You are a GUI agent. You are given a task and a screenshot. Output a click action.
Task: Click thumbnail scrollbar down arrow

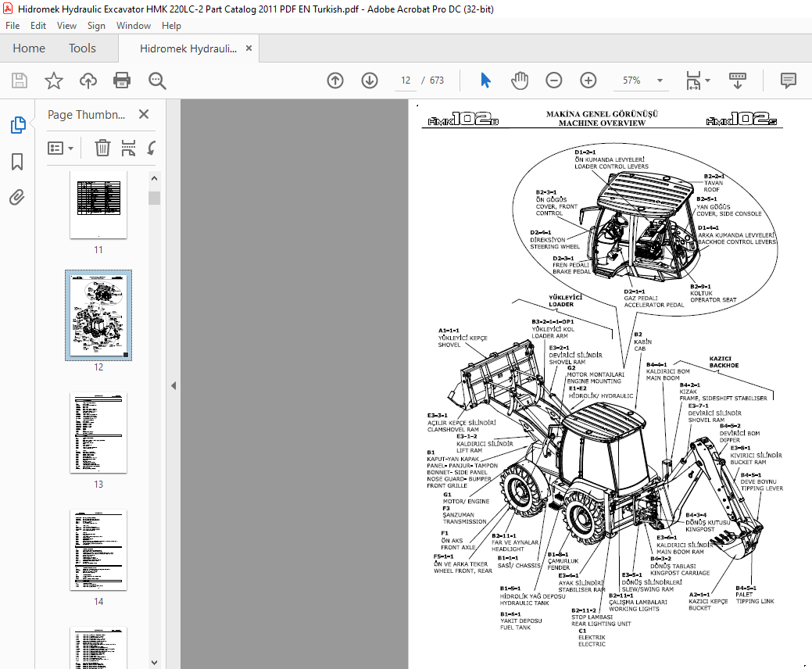tap(154, 662)
